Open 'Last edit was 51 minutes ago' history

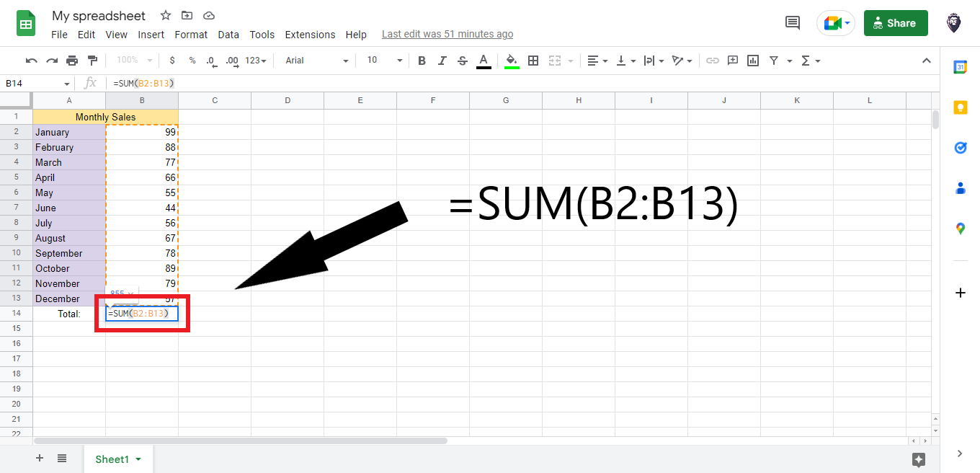click(447, 34)
